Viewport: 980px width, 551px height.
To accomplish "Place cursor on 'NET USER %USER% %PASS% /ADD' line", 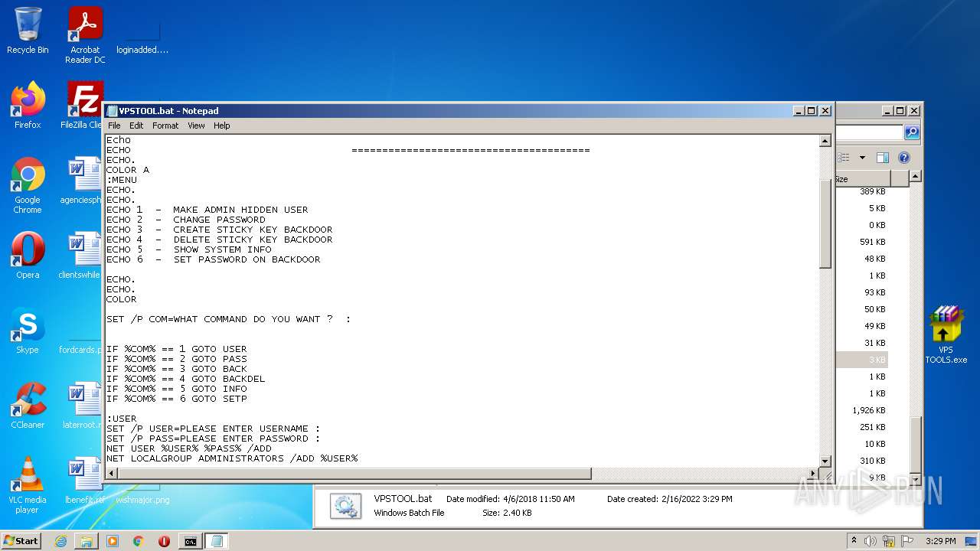I will click(x=189, y=448).
